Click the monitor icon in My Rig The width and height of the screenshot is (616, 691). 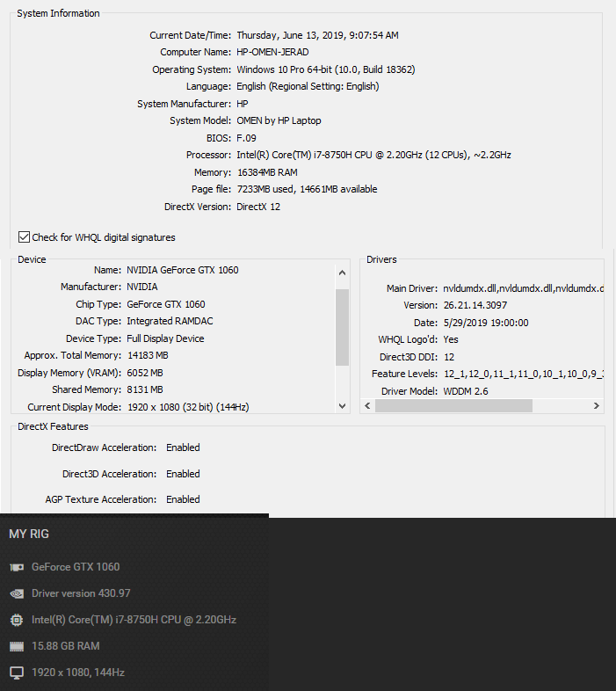click(x=17, y=673)
